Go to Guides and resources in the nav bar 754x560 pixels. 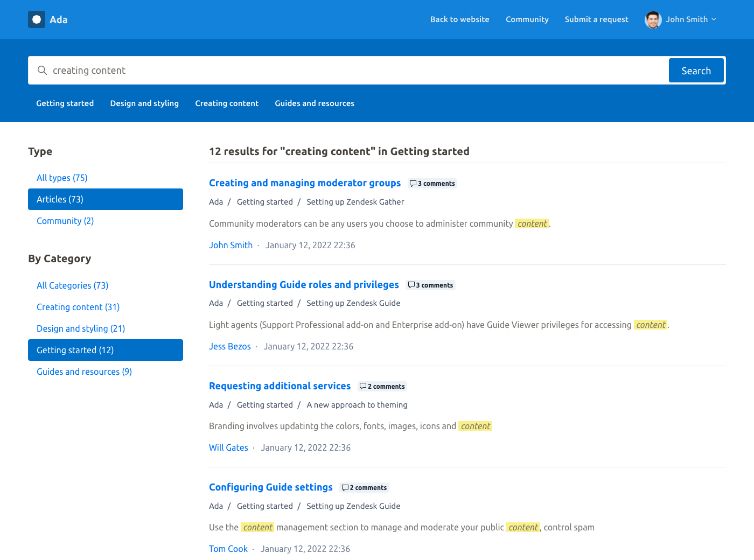pos(315,103)
